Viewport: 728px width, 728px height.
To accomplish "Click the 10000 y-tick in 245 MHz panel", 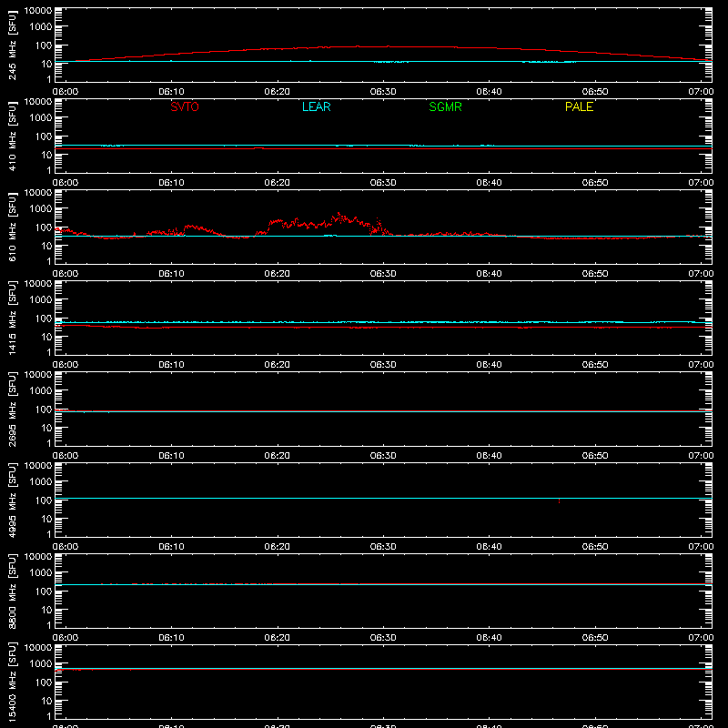I will (x=38, y=11).
